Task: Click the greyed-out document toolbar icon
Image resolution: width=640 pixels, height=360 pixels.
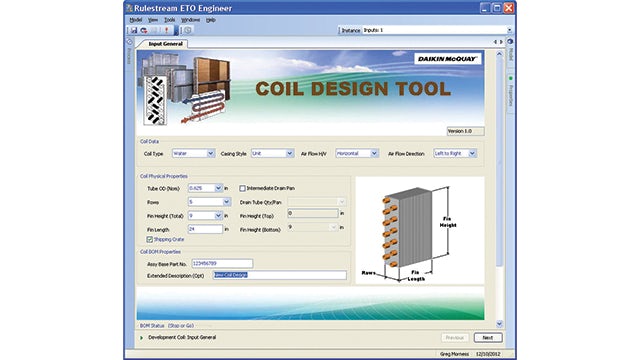Action: [x=155, y=30]
